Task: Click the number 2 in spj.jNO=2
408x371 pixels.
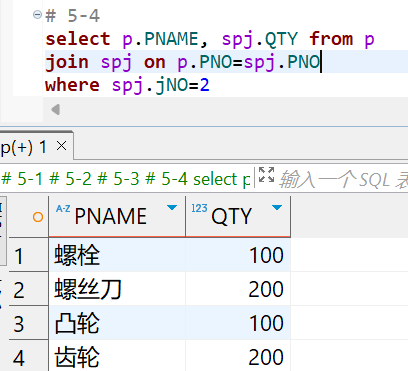Action: coord(205,85)
